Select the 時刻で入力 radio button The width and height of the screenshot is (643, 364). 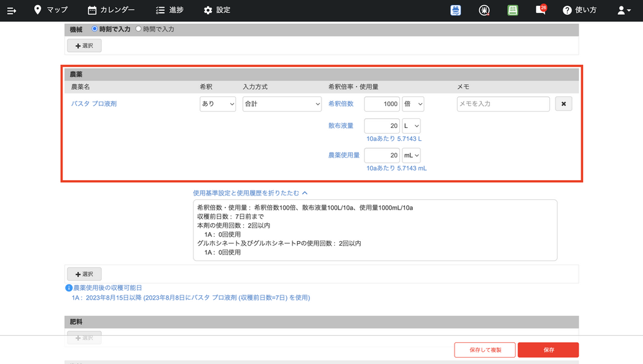95,30
